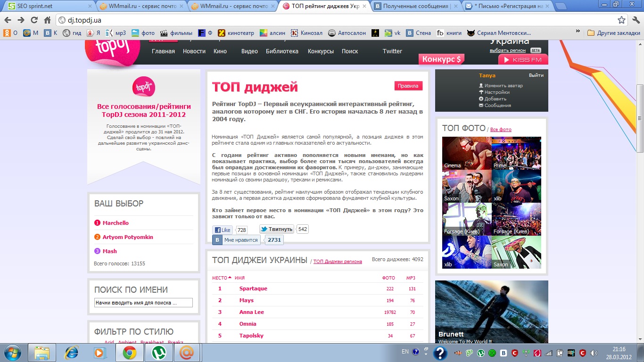The image size is (644, 362).
Task: Click the pink 'Конкурс $' button
Action: pyautogui.click(x=441, y=59)
